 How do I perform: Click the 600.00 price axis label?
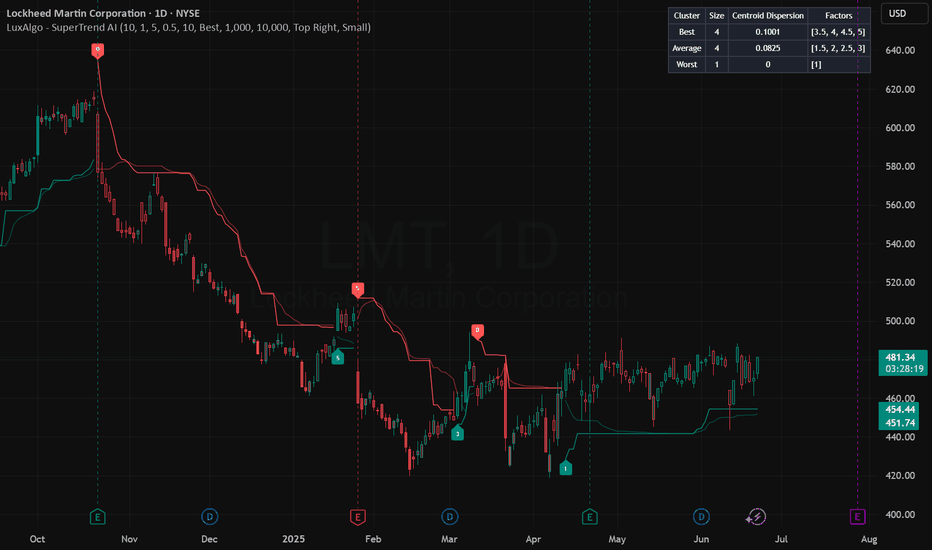(900, 128)
